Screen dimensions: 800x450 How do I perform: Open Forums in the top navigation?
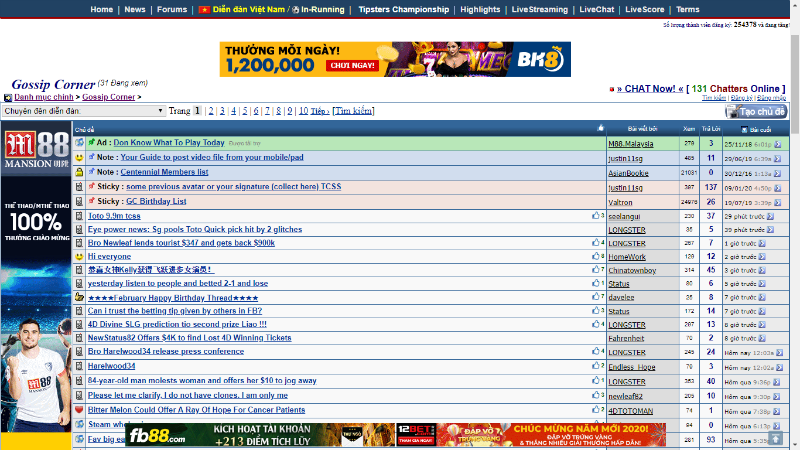coord(172,9)
